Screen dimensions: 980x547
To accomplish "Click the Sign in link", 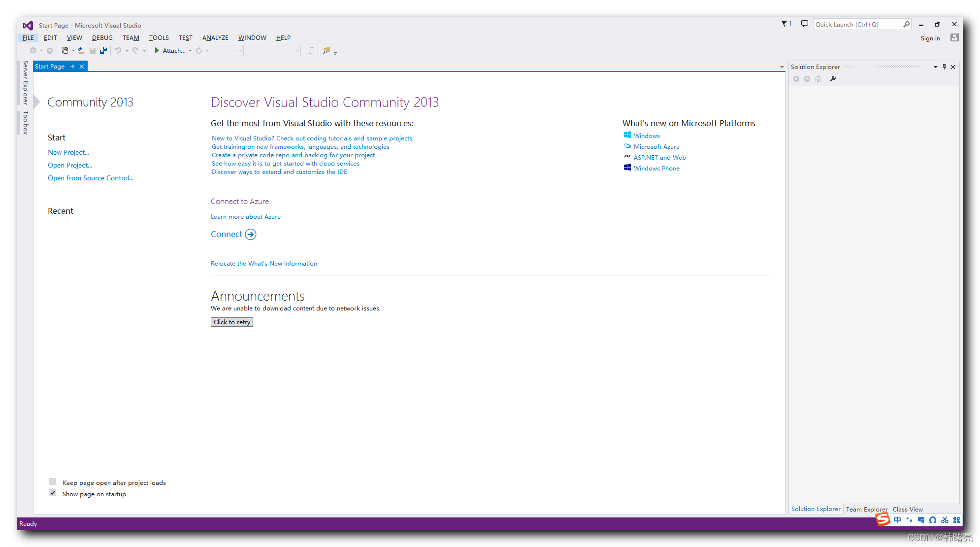I will click(x=930, y=38).
